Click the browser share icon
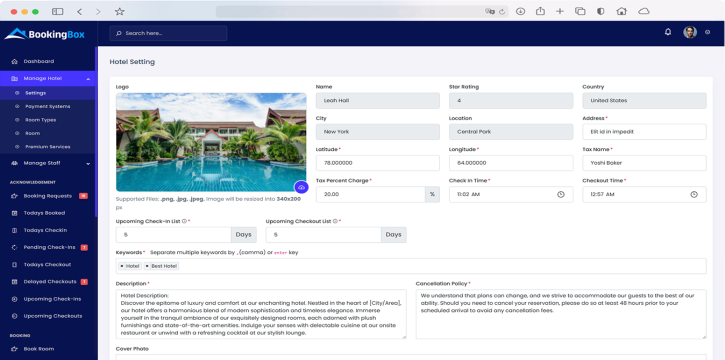 pyautogui.click(x=540, y=12)
